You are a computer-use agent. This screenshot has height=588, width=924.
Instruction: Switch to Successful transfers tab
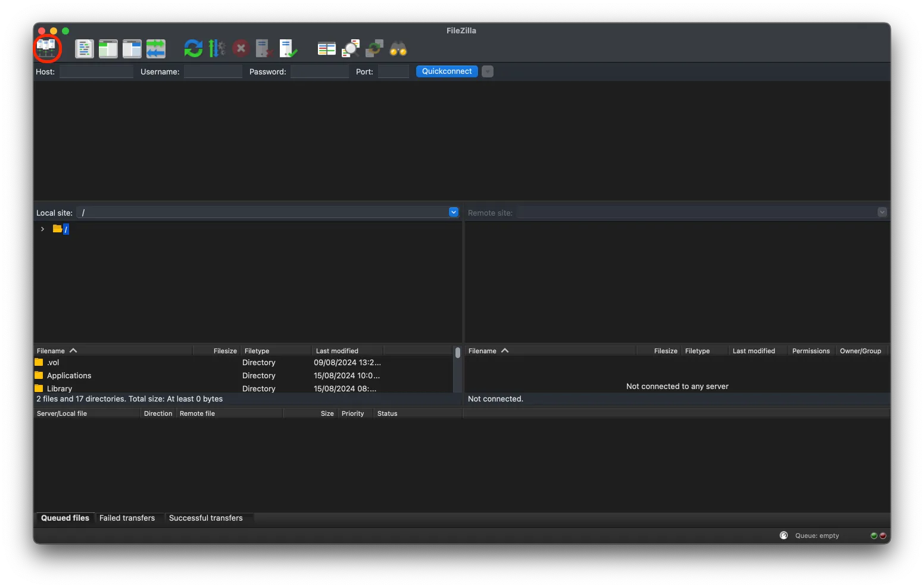coord(206,518)
